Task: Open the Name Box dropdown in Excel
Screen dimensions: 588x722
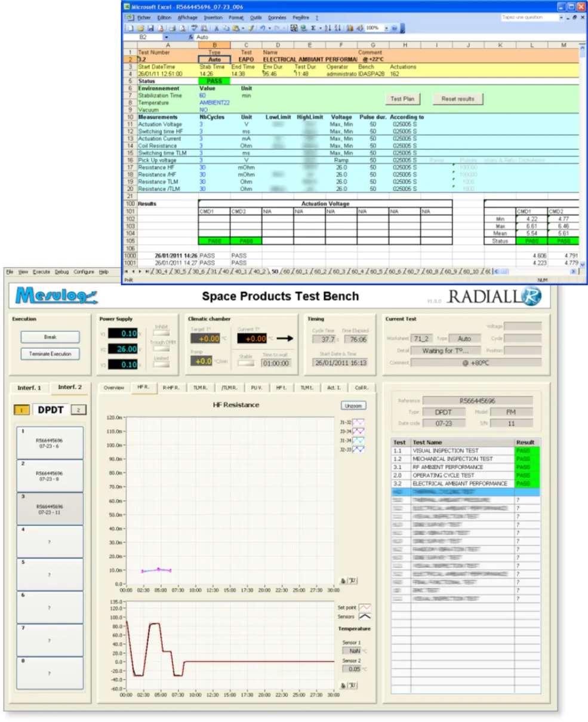Action: 166,37
